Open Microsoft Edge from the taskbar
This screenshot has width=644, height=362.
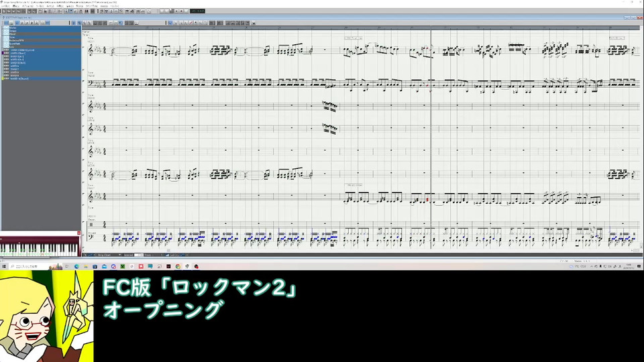tap(76, 266)
